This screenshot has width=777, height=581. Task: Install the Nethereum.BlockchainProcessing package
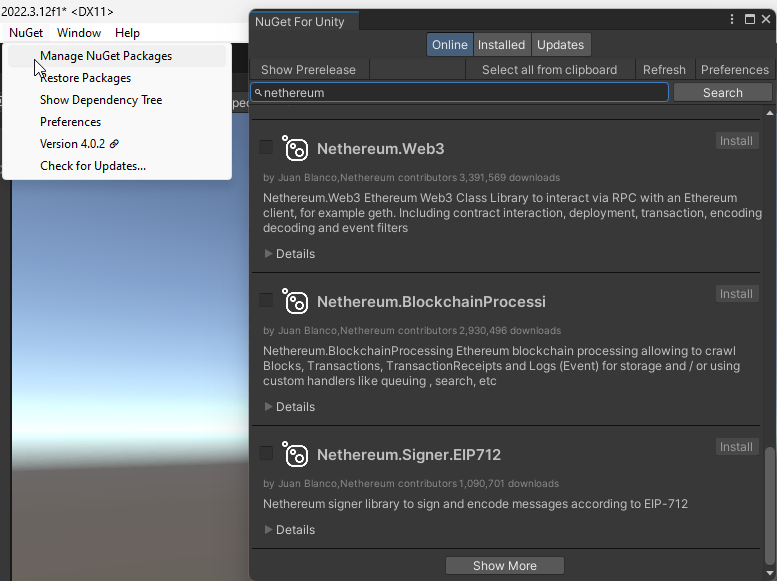(x=736, y=294)
